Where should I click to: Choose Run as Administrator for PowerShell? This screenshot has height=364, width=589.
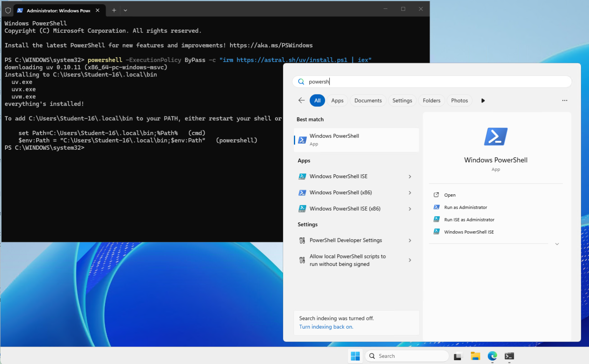(x=466, y=207)
